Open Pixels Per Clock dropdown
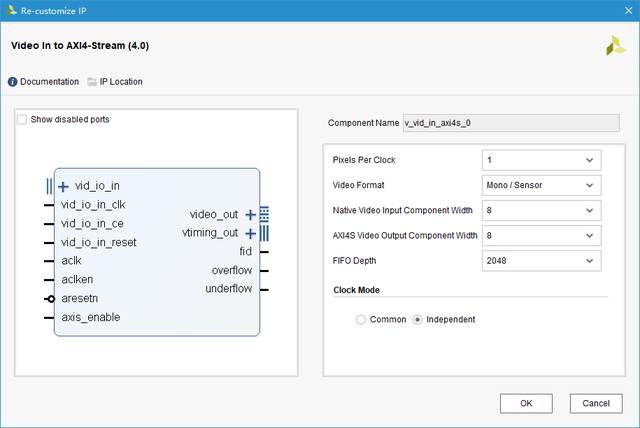This screenshot has width=640, height=428. (x=541, y=160)
